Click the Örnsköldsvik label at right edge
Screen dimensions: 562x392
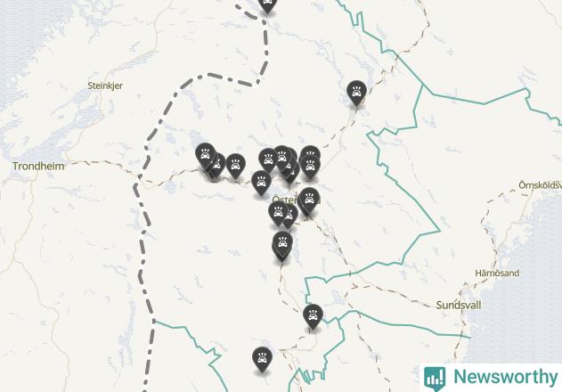pyautogui.click(x=540, y=185)
